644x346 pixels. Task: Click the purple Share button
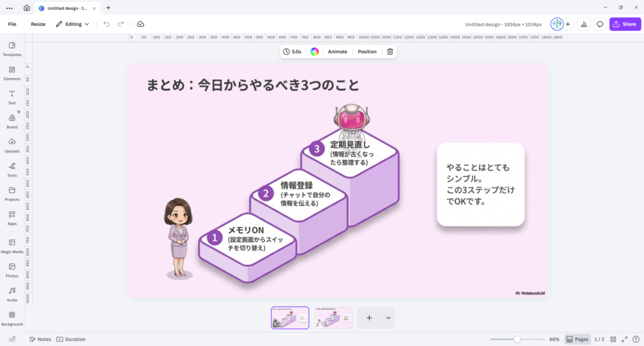point(625,24)
